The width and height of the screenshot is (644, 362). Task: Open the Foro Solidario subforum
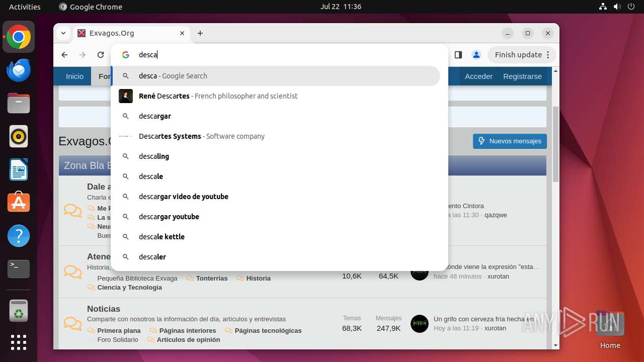pos(118,339)
